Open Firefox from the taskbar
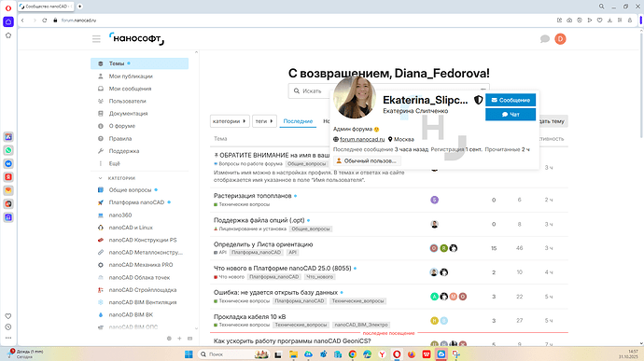Viewport: 644px width, 361px height. pyautogui.click(x=412, y=354)
